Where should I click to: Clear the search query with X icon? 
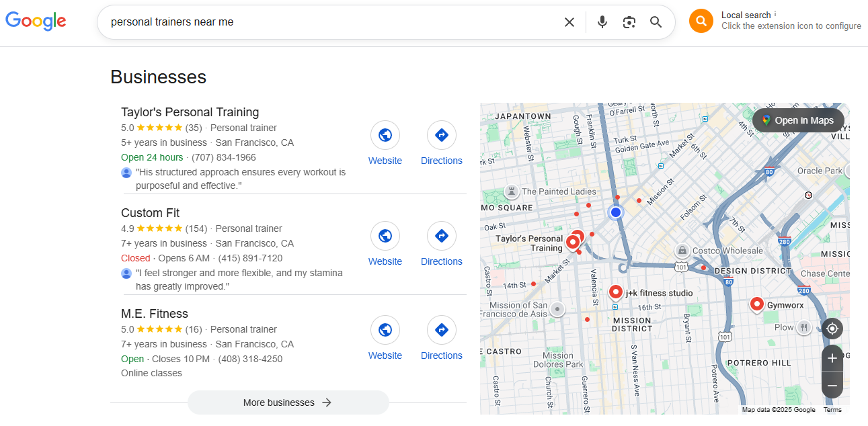pos(569,22)
